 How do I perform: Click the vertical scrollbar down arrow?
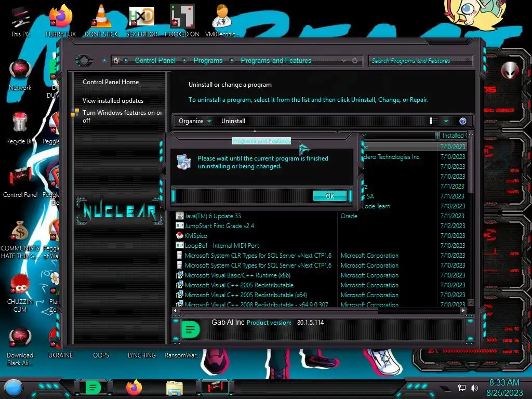pos(471,302)
